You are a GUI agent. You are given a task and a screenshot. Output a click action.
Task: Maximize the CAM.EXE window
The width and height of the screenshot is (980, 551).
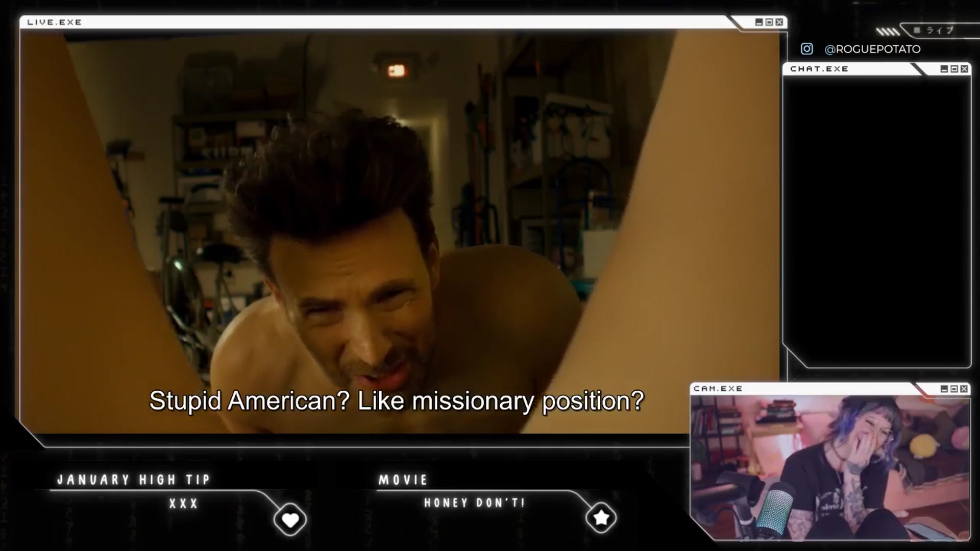tap(953, 389)
